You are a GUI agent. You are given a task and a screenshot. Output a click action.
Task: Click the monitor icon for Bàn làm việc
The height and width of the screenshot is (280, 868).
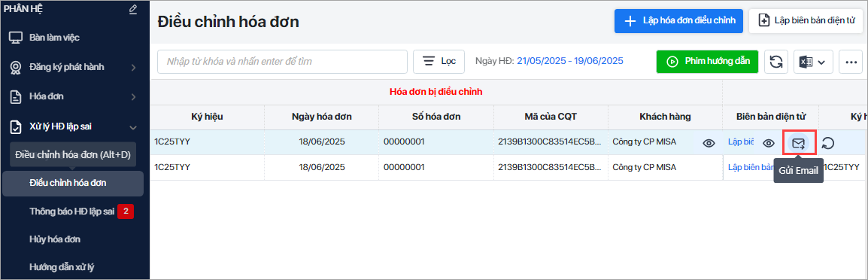(x=16, y=38)
